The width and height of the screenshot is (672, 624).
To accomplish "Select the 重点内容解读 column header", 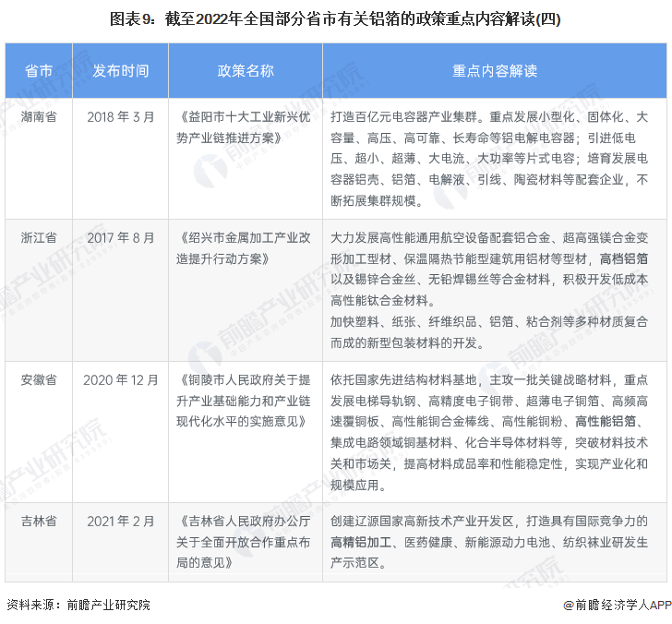I will point(495,71).
